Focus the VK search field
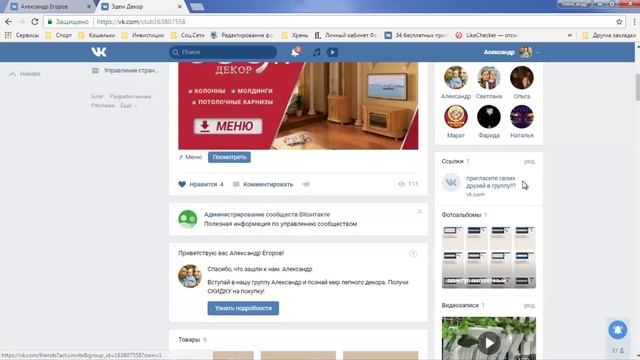 [x=223, y=52]
